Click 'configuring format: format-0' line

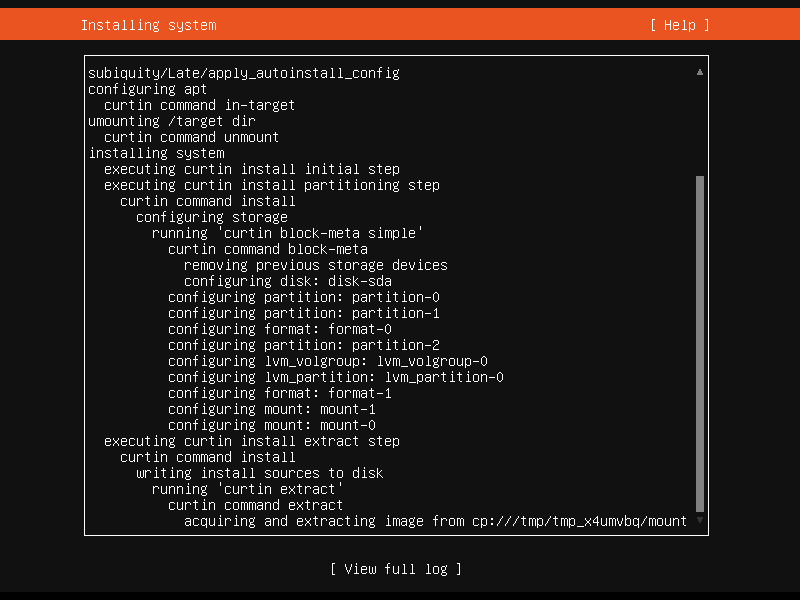pos(280,329)
